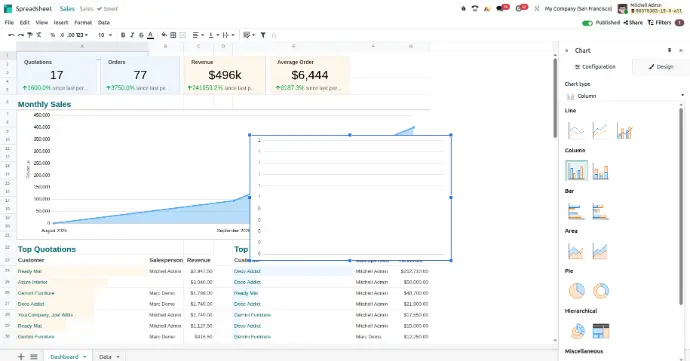Click the debug tools wrench icon
The height and width of the screenshot is (361, 690).
pos(536,8)
